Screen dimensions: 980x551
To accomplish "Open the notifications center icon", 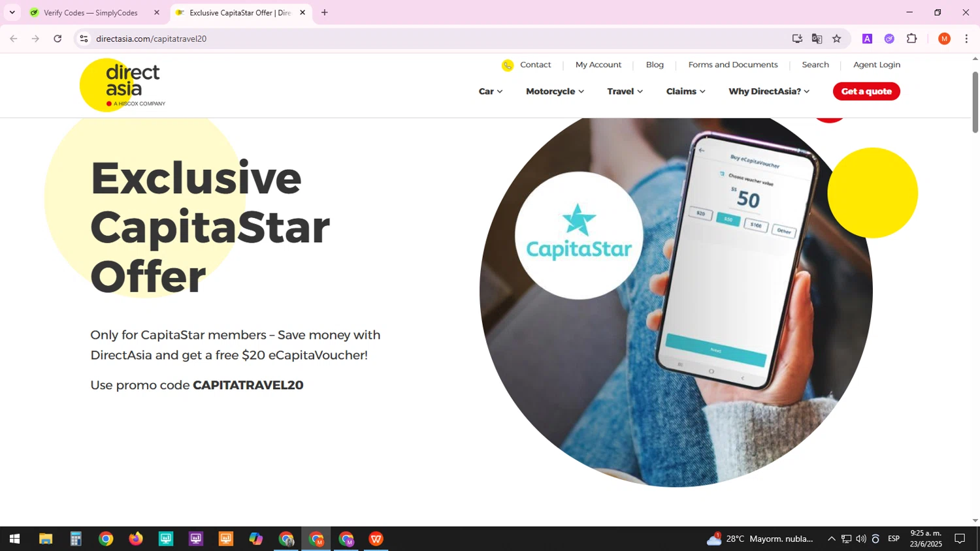I will point(960,539).
